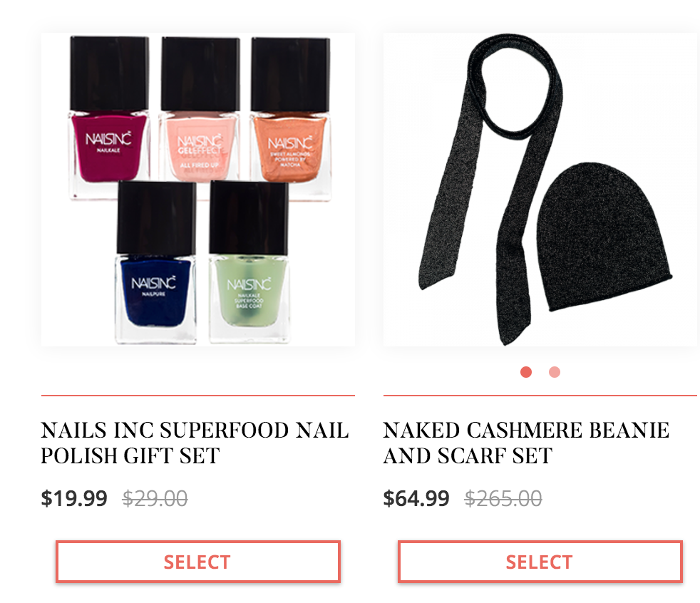Click the NAILSINC label on navy bottle
This screenshot has height=603, width=700.
click(153, 283)
